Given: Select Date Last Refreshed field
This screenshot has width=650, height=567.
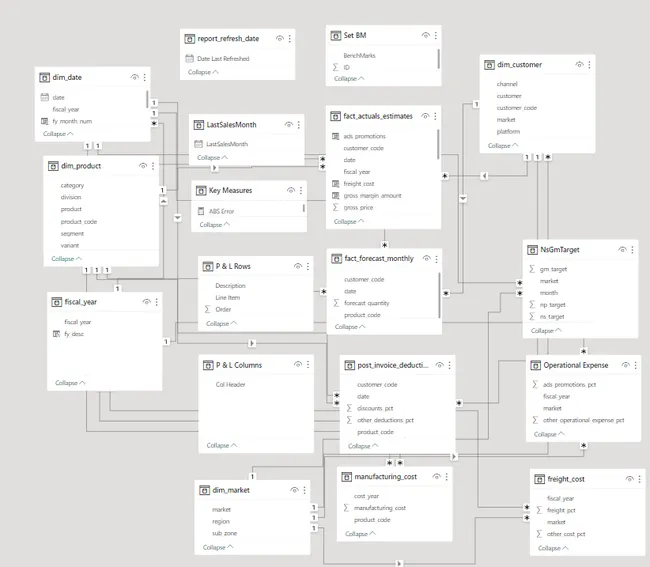Looking at the screenshot, I should [223, 59].
